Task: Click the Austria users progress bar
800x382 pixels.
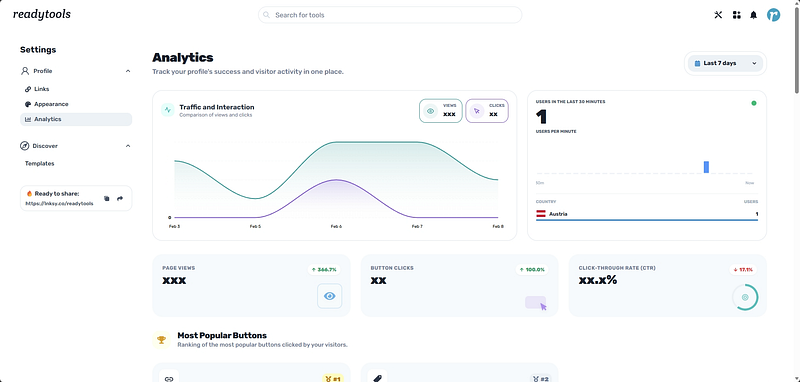Action: point(647,220)
